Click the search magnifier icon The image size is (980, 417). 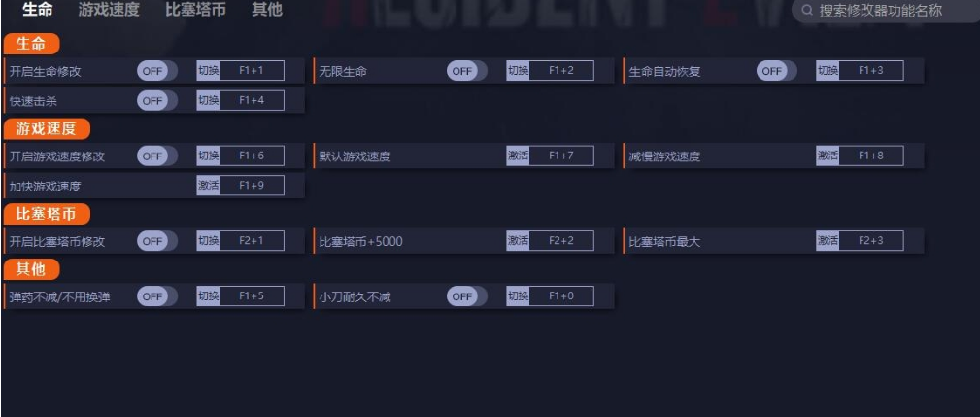click(807, 11)
